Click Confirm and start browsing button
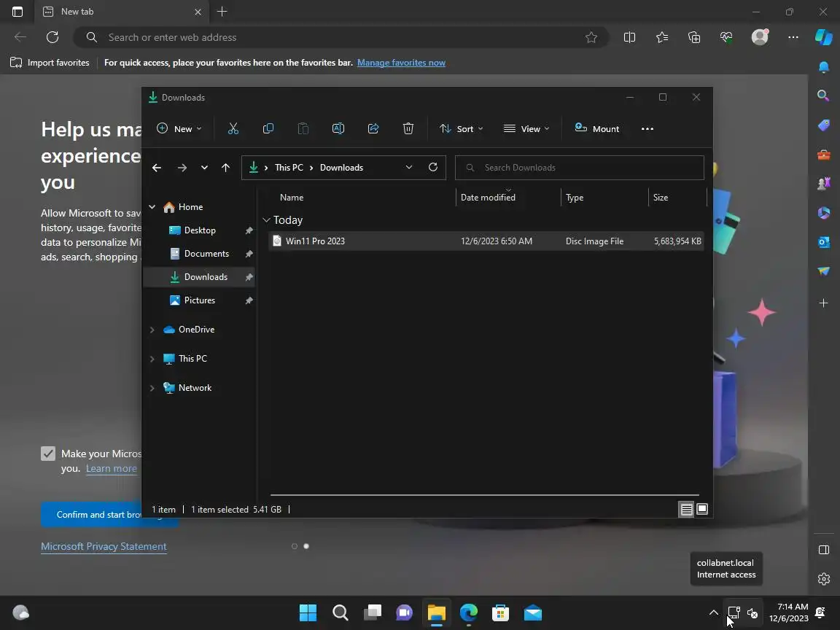This screenshot has height=630, width=840. point(91,514)
